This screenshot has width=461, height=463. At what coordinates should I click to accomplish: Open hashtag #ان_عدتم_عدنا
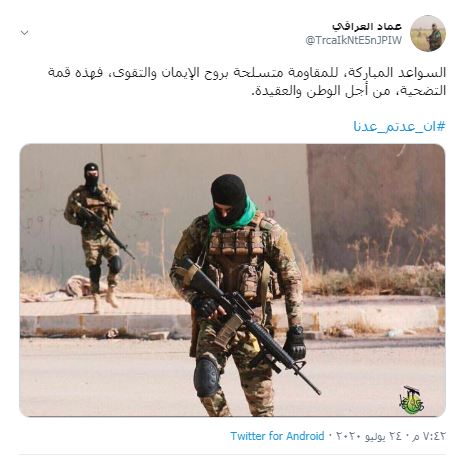[x=399, y=127]
